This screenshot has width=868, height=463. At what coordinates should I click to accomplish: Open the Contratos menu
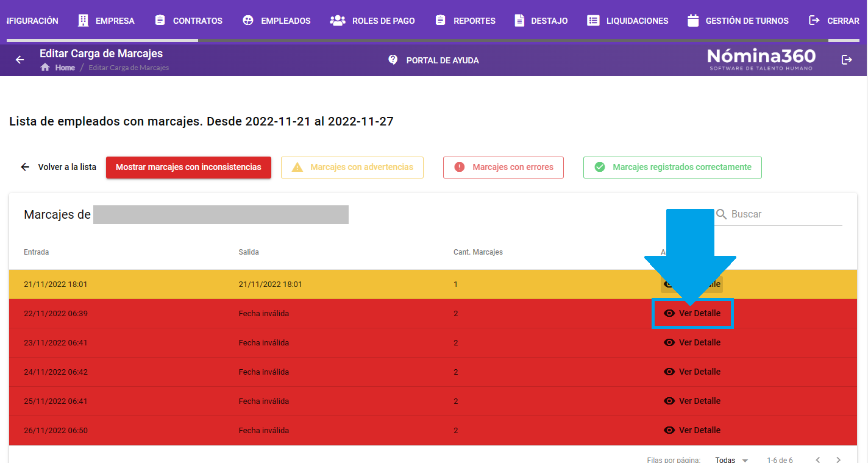coord(188,21)
